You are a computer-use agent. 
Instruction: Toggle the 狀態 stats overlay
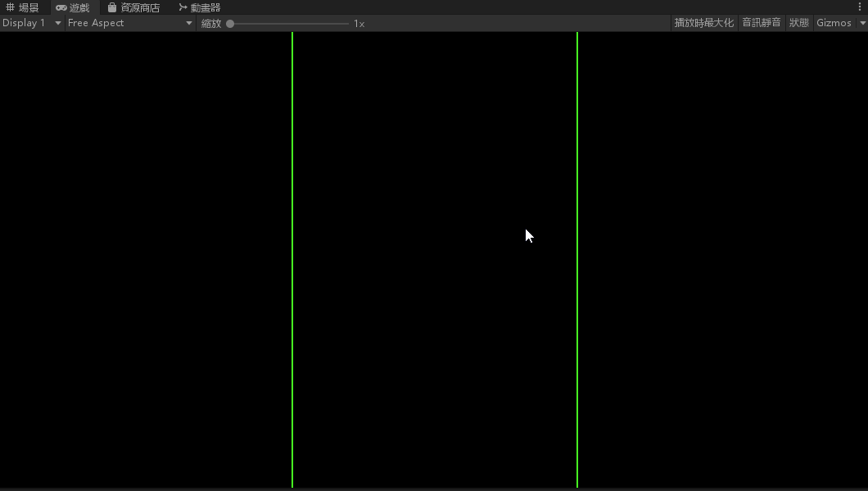[x=798, y=23]
